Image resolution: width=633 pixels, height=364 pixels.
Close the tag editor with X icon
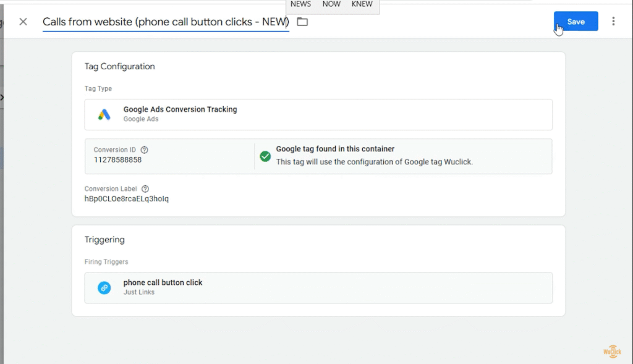coord(23,22)
